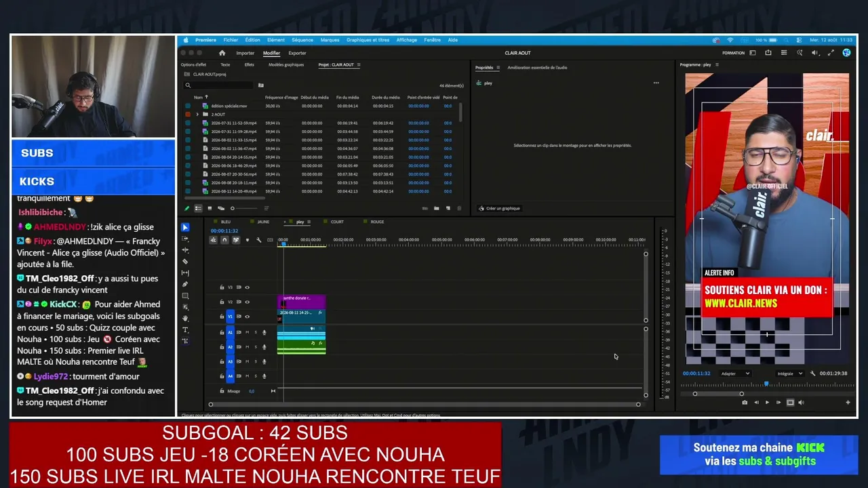Open the Intégrale playback resolution dropdown
The height and width of the screenshot is (488, 868).
[x=790, y=373]
